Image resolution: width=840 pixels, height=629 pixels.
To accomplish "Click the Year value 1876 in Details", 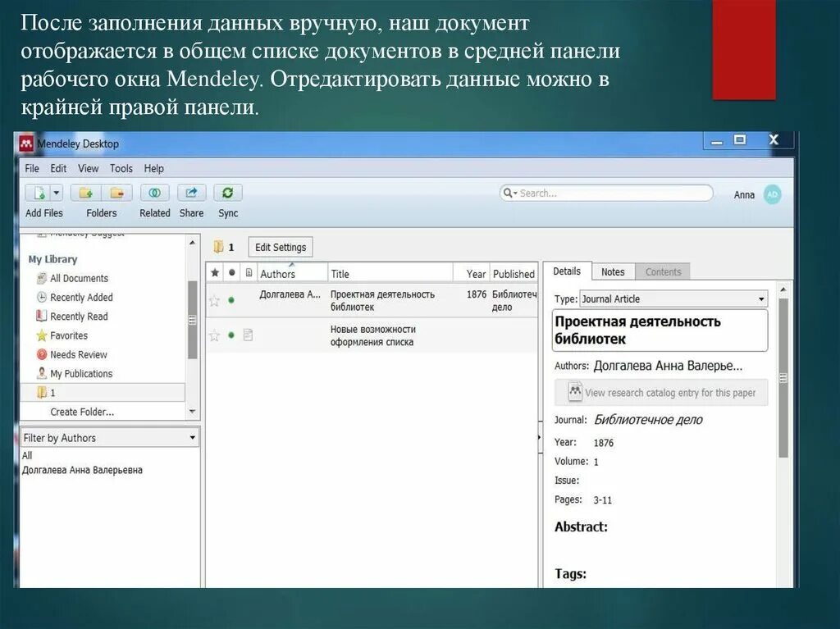I will 603,443.
